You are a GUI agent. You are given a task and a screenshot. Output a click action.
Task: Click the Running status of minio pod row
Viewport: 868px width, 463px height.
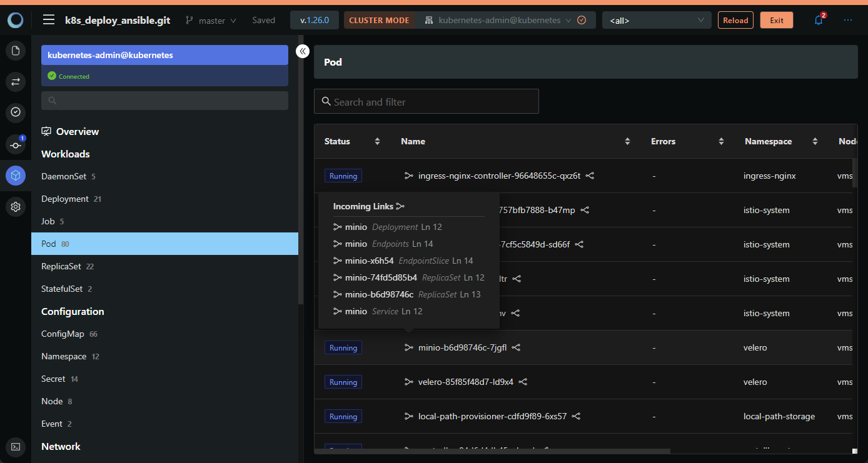(343, 348)
